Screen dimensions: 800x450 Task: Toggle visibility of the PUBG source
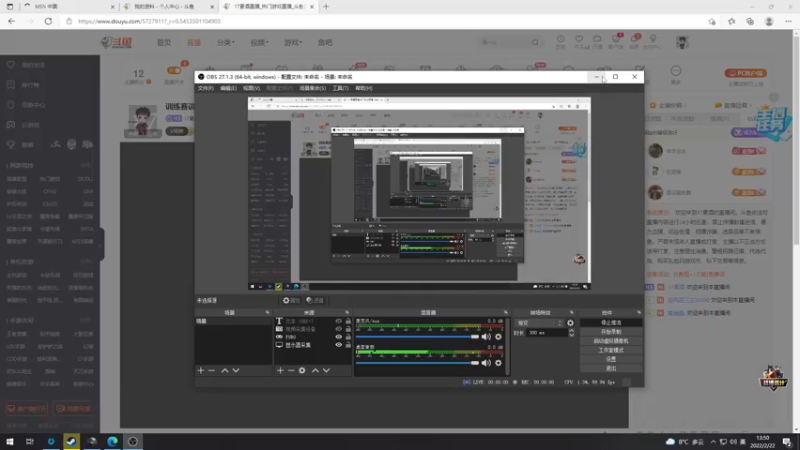coord(338,337)
